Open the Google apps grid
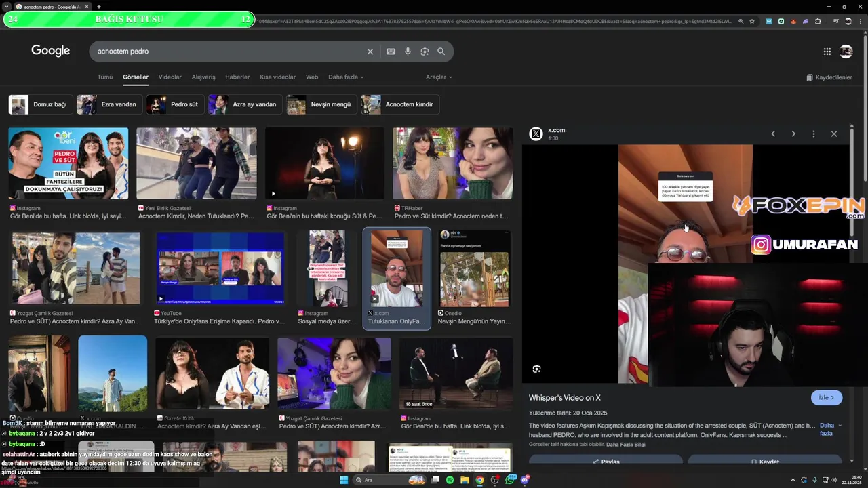Screen dimensions: 868x488 tap(827, 52)
